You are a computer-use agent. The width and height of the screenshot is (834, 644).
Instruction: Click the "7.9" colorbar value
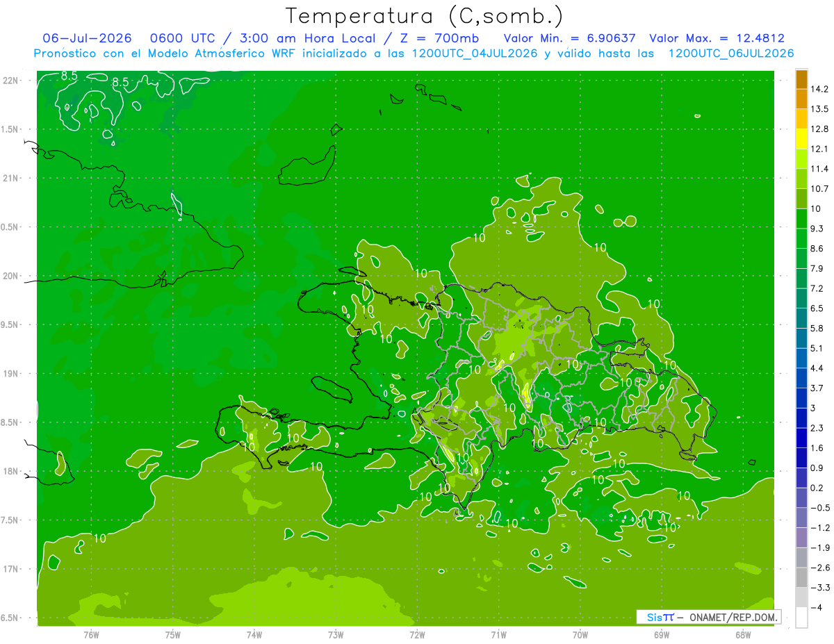coord(817,268)
